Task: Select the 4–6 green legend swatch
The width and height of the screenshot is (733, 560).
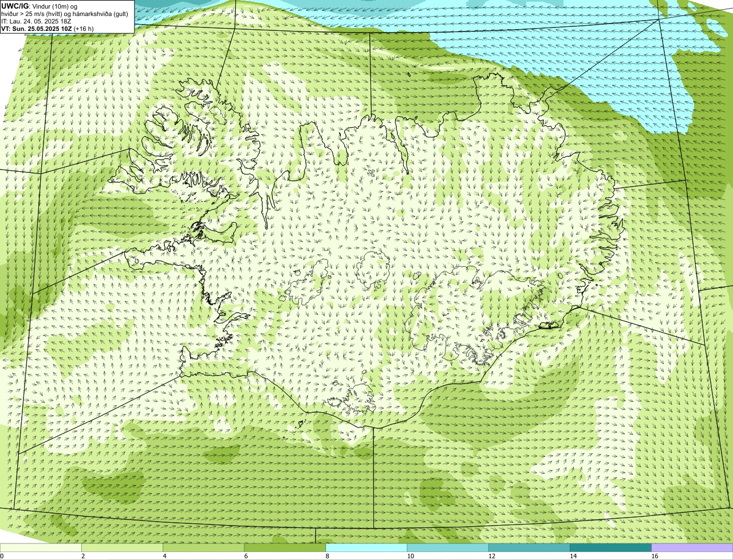Action: click(x=203, y=547)
